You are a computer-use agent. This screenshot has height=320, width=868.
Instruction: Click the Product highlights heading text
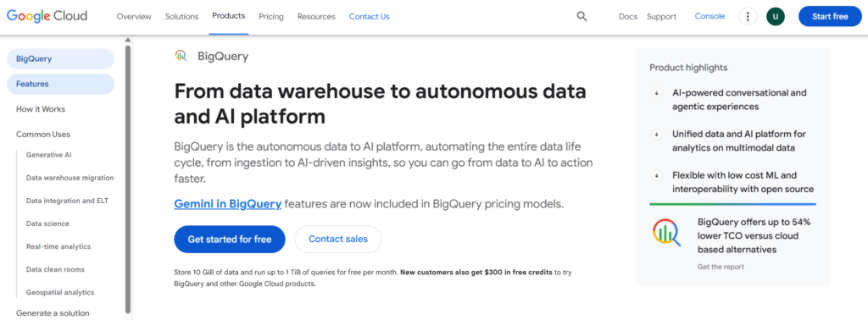click(688, 68)
